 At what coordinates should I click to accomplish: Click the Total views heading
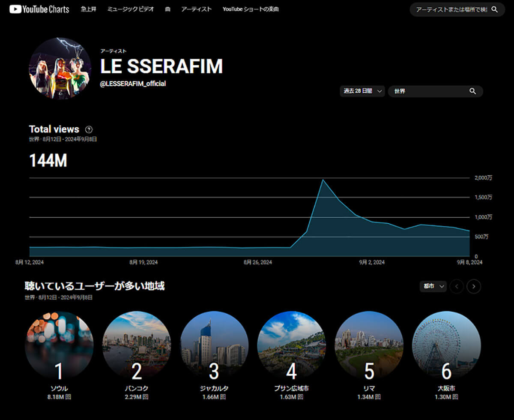coord(54,129)
